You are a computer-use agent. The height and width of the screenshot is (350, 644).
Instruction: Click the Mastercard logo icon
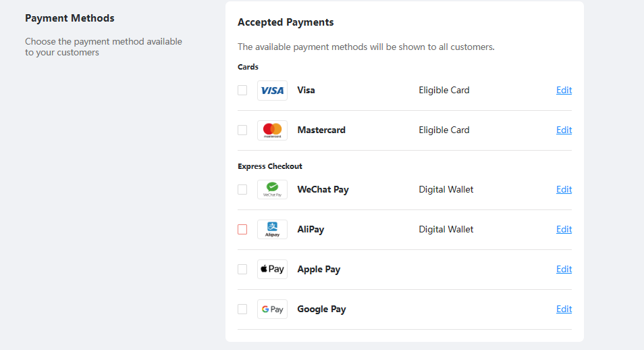click(272, 130)
